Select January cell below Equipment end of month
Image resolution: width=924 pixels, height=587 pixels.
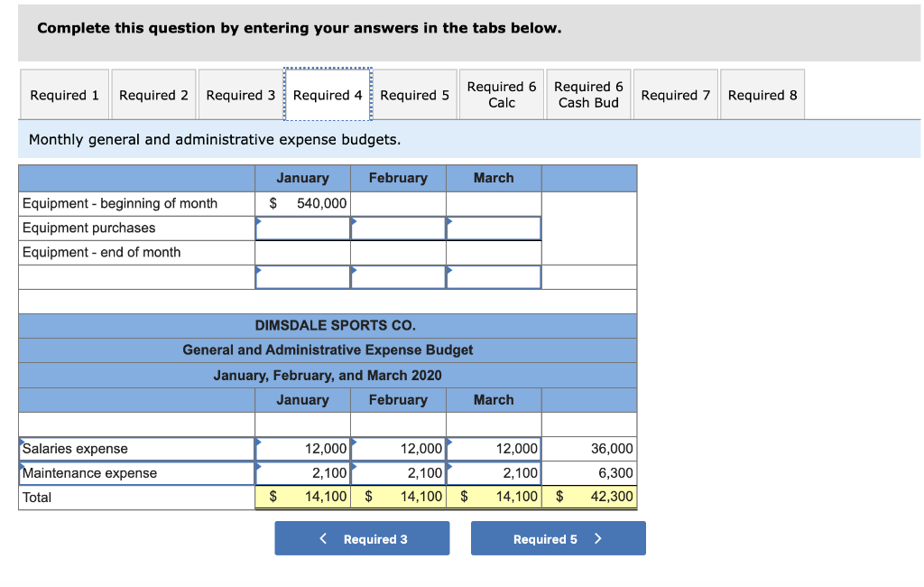[303, 277]
